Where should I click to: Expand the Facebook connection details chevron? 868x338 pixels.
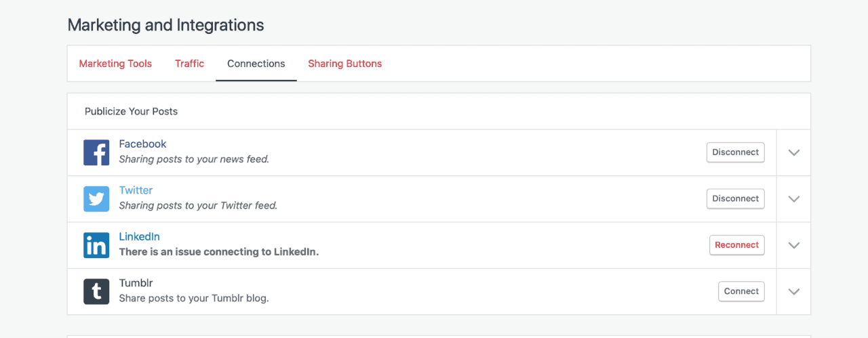[794, 152]
